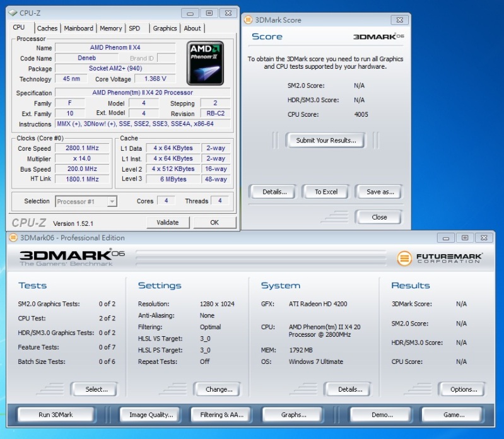Open the Mainboard tab
The height and width of the screenshot is (439, 504).
coord(78,28)
